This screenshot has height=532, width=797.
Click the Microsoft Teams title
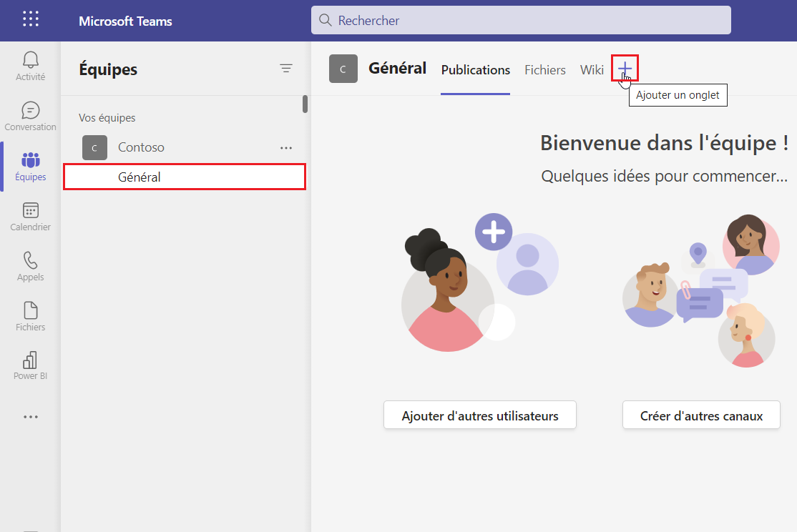(125, 21)
